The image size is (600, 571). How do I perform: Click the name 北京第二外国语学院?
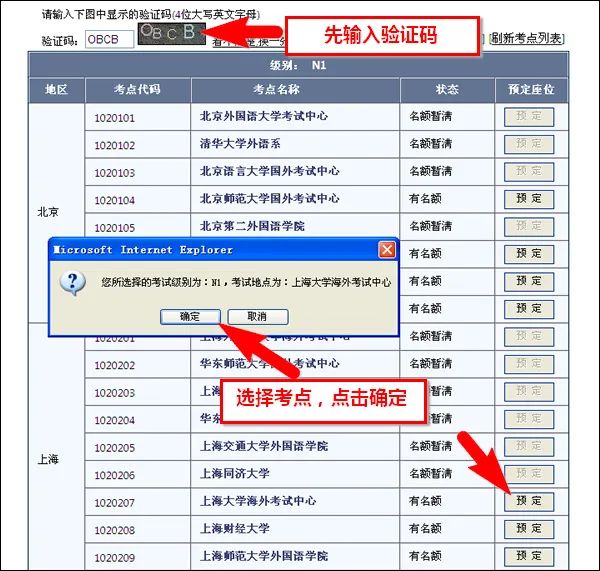(252, 226)
